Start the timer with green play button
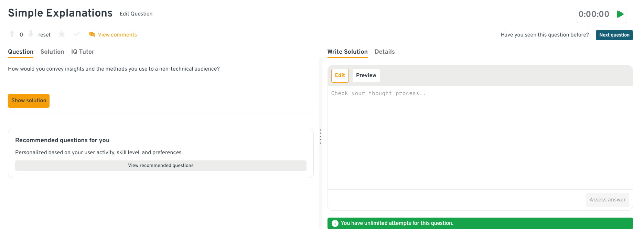The height and width of the screenshot is (241, 644). 620,14
